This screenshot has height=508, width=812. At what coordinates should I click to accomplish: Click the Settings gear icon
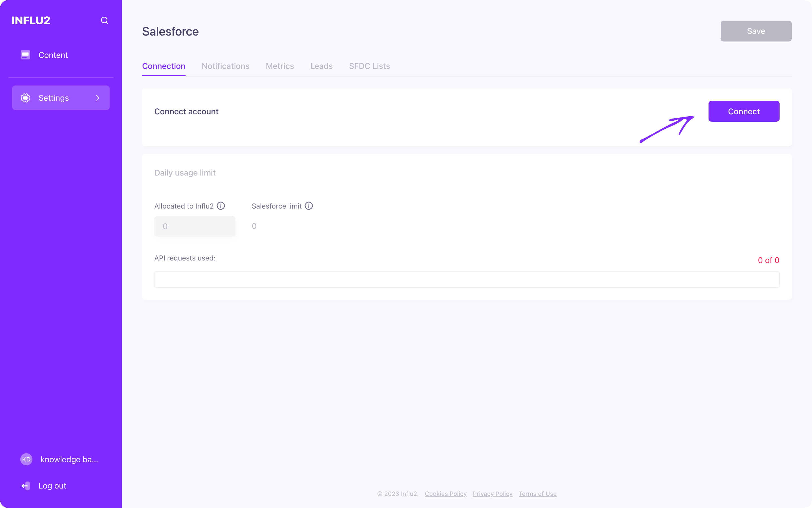[x=25, y=98]
